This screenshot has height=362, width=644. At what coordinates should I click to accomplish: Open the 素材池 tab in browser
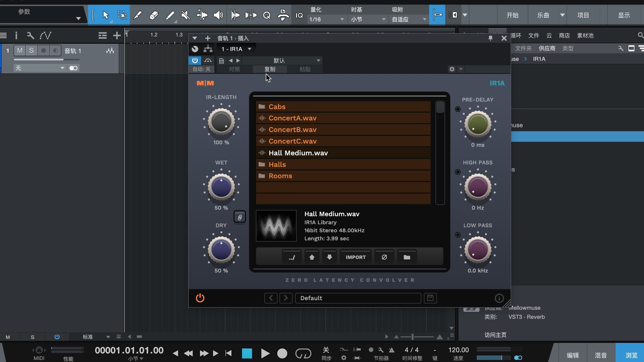point(585,35)
